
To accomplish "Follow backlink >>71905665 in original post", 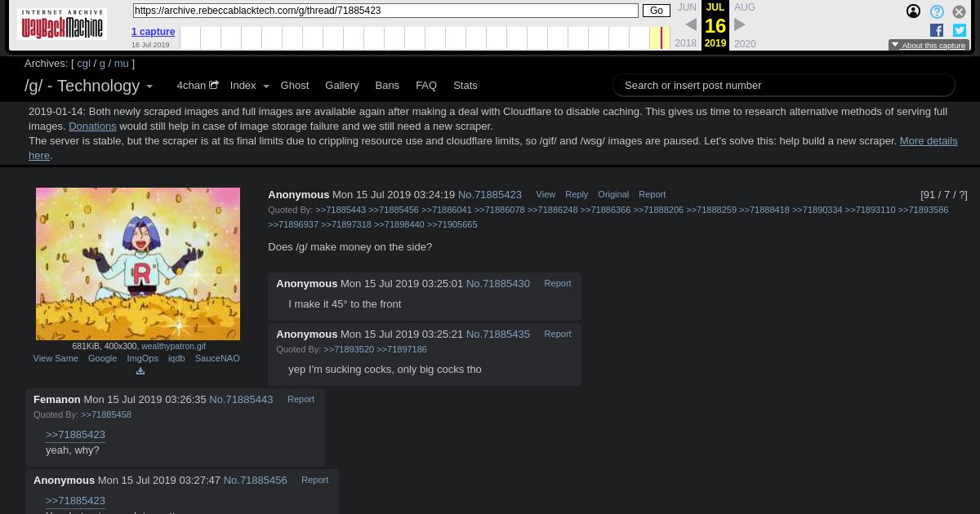I will (x=452, y=224).
